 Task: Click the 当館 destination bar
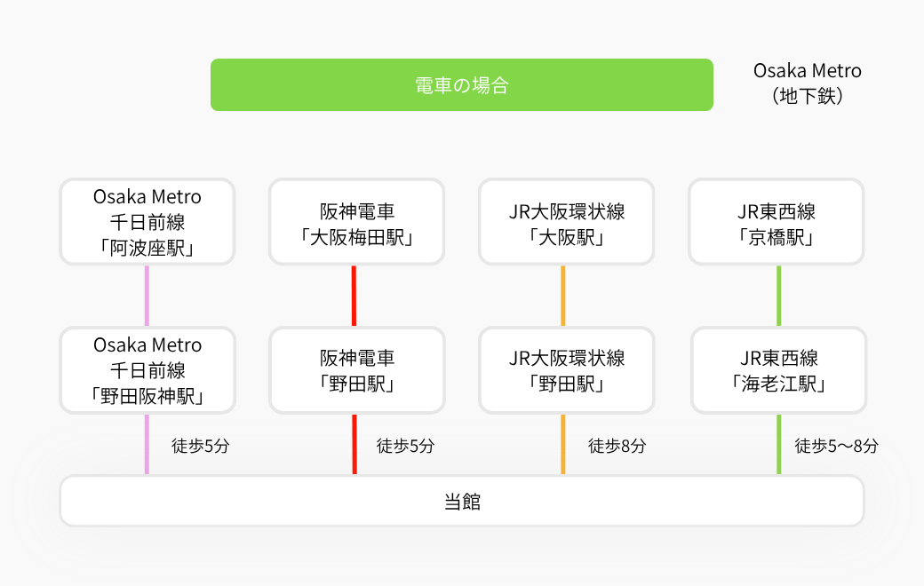462,501
